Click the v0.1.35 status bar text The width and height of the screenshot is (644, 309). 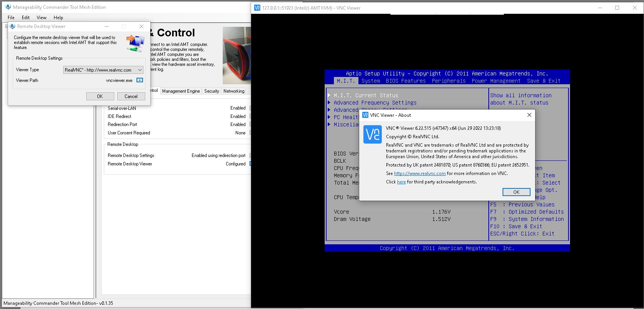[106, 303]
